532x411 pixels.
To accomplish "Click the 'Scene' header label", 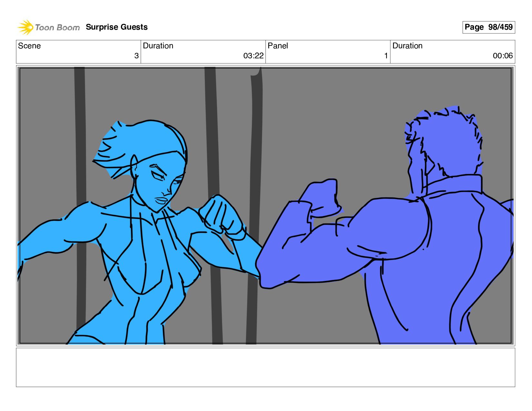I will click(29, 46).
